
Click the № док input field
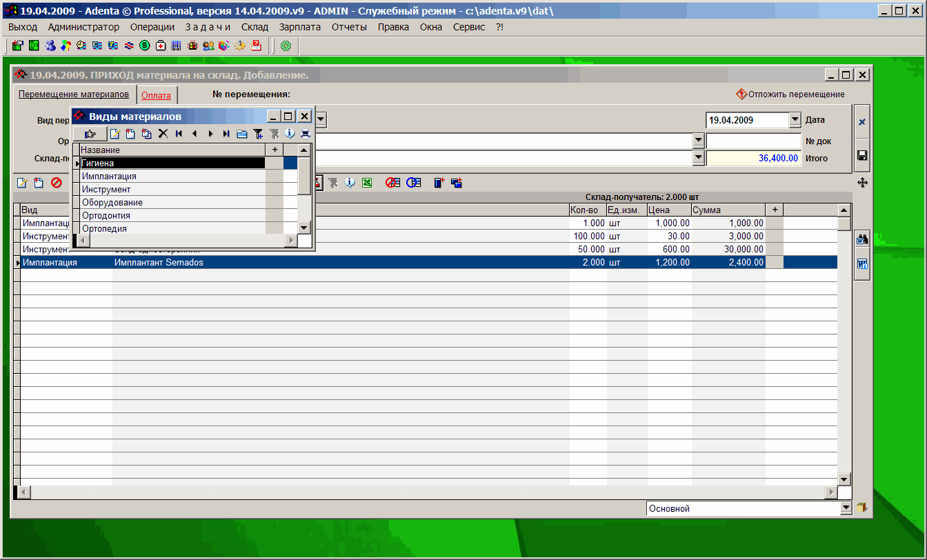[753, 141]
